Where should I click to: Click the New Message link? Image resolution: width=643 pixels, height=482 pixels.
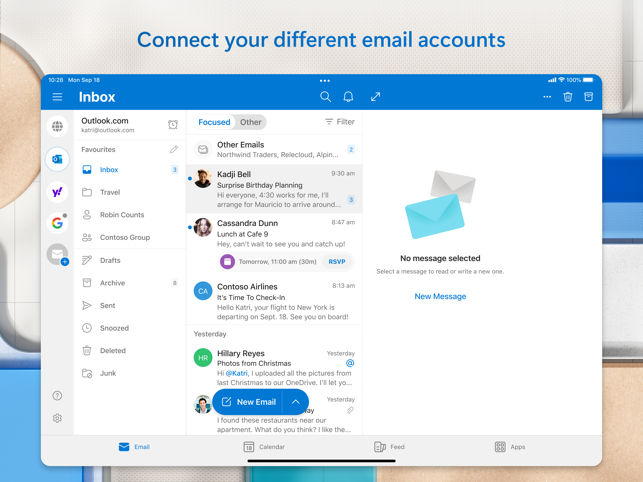[440, 296]
